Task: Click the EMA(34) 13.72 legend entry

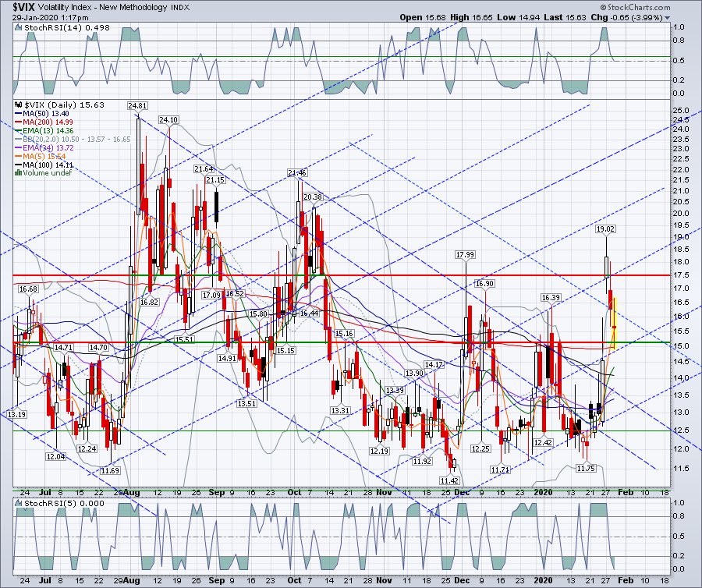Action: click(x=48, y=147)
